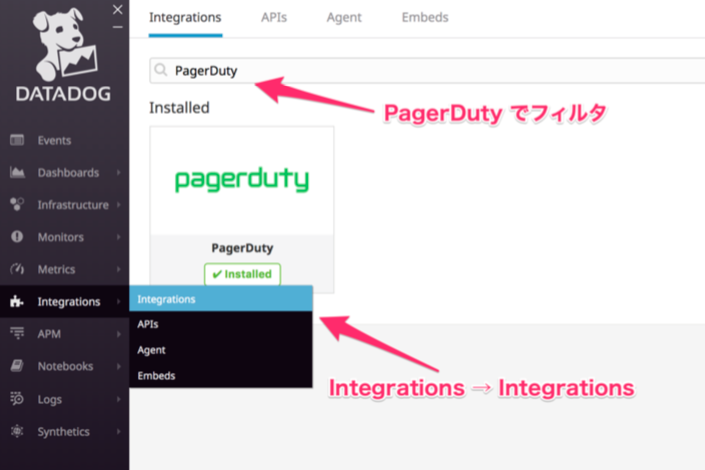Switch to the APIs top tab

click(x=274, y=18)
